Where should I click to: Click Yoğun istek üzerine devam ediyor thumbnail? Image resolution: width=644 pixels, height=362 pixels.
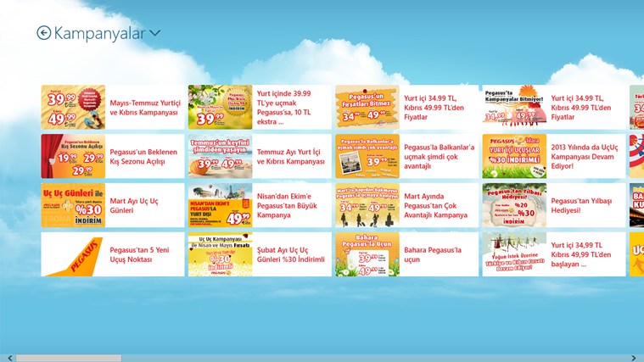(514, 254)
